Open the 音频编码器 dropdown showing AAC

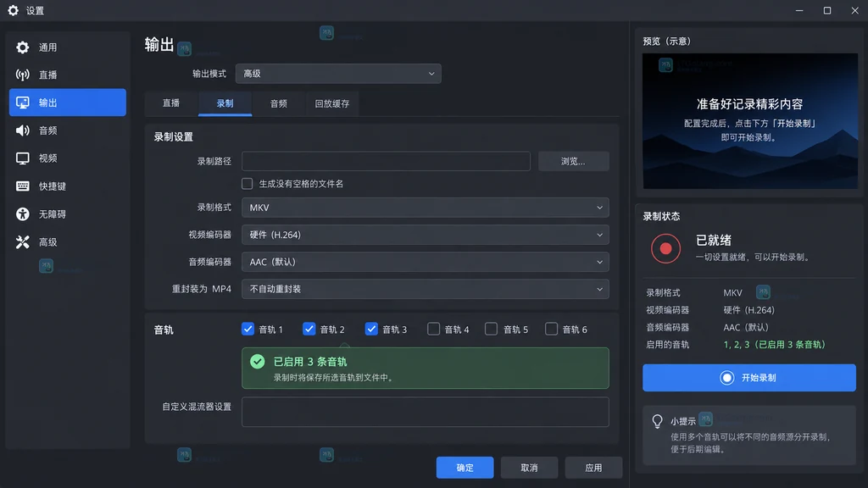426,262
